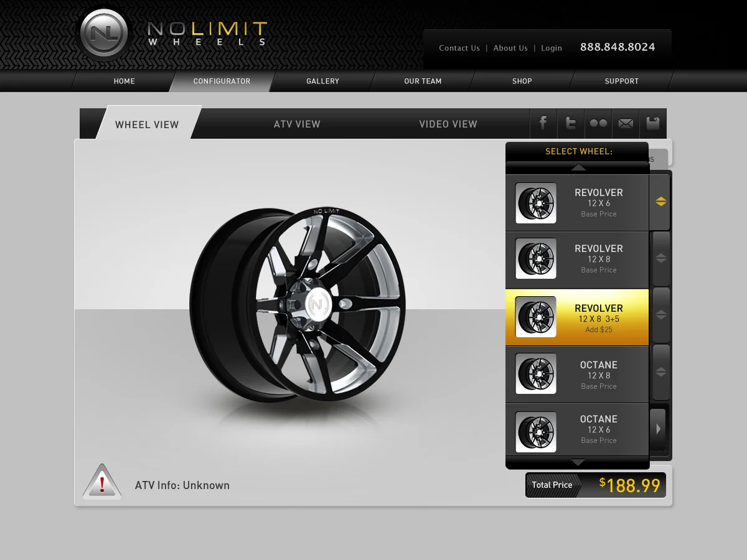Open the SHOP menu item
Viewport: 747px width, 560px height.
(522, 81)
